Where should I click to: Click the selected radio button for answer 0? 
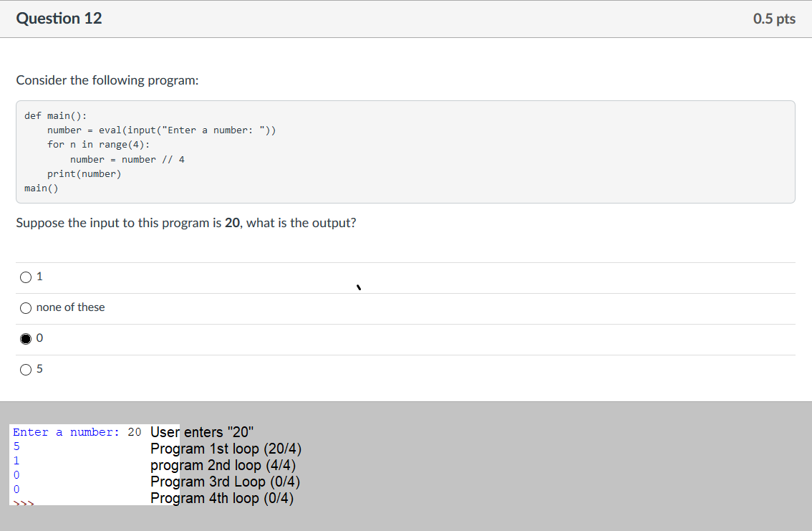tap(26, 338)
